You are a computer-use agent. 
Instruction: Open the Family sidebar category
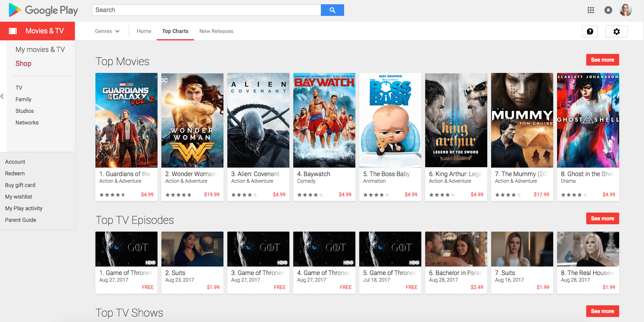pos(23,99)
